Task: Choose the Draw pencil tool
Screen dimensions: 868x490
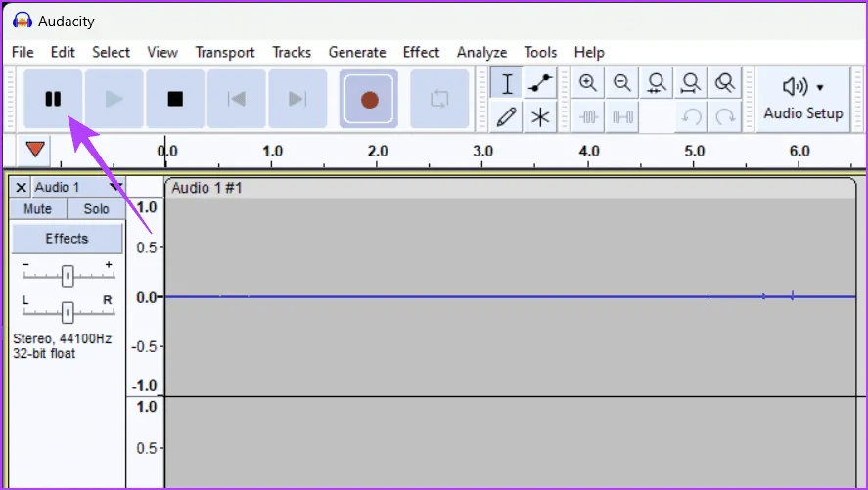Action: click(507, 117)
